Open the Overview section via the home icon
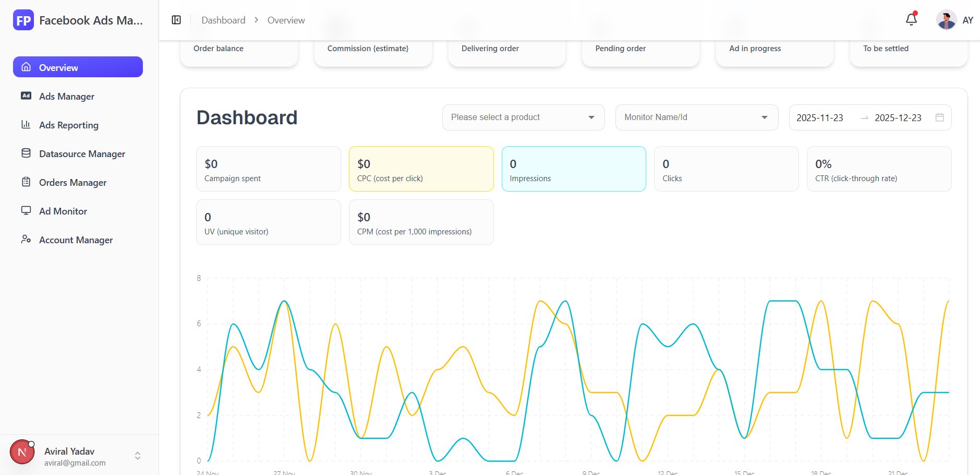 click(27, 67)
